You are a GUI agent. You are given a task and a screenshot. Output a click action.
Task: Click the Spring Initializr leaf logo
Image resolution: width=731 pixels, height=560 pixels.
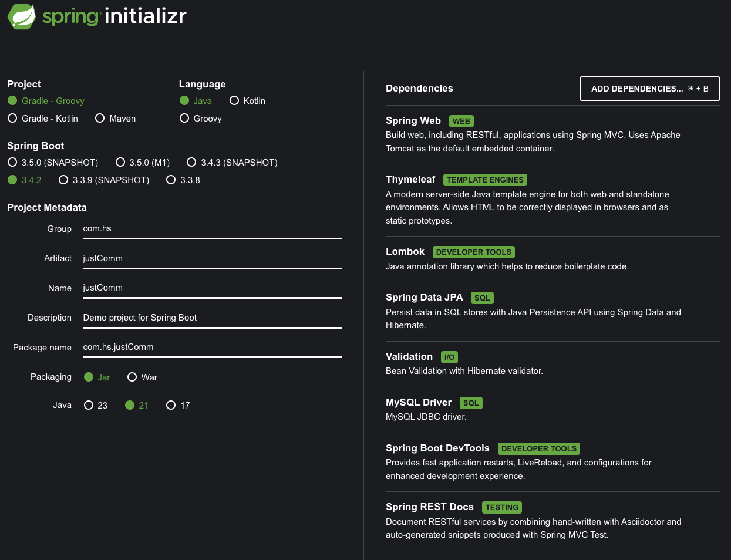tap(22, 16)
